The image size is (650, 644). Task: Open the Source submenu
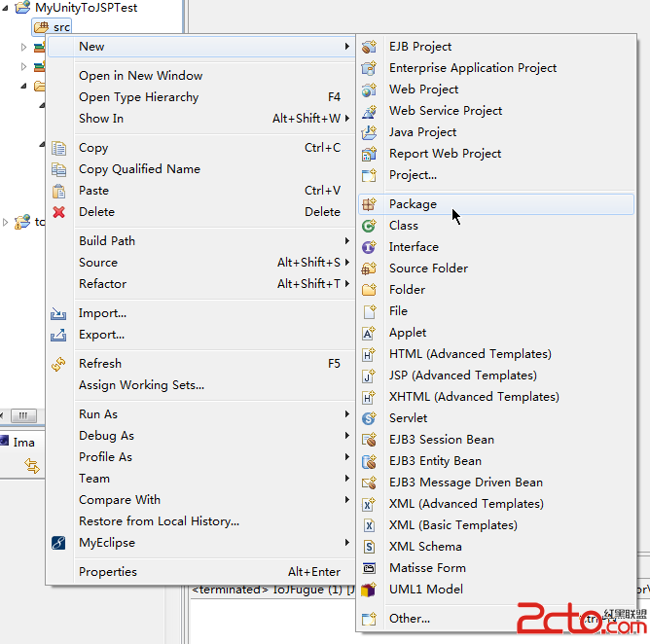[201, 263]
